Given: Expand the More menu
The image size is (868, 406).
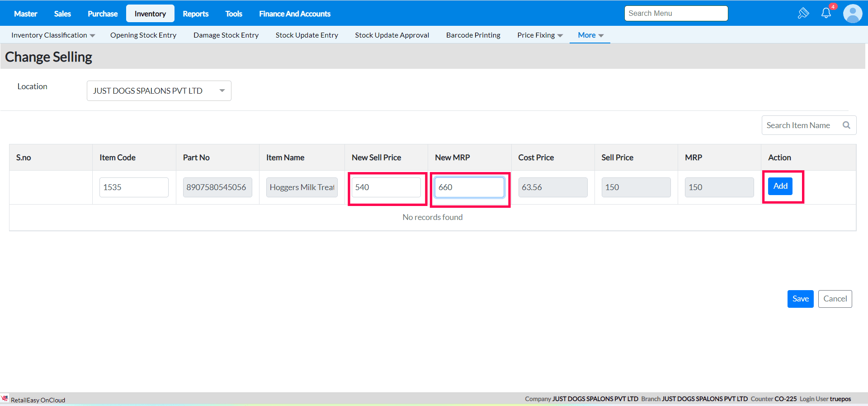Looking at the screenshot, I should pyautogui.click(x=590, y=35).
